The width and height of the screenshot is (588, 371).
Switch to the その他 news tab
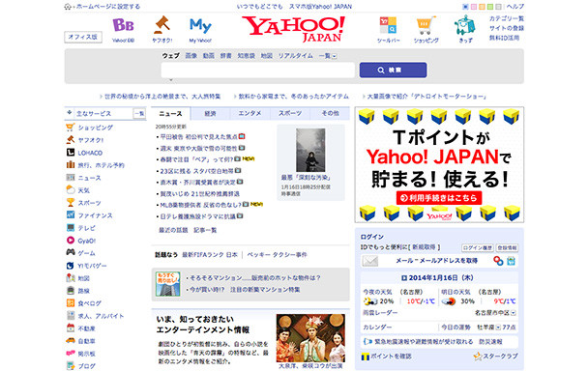point(330,114)
